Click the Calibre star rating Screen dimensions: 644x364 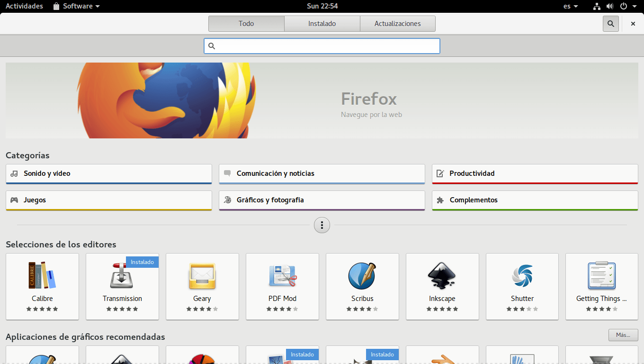click(x=42, y=309)
